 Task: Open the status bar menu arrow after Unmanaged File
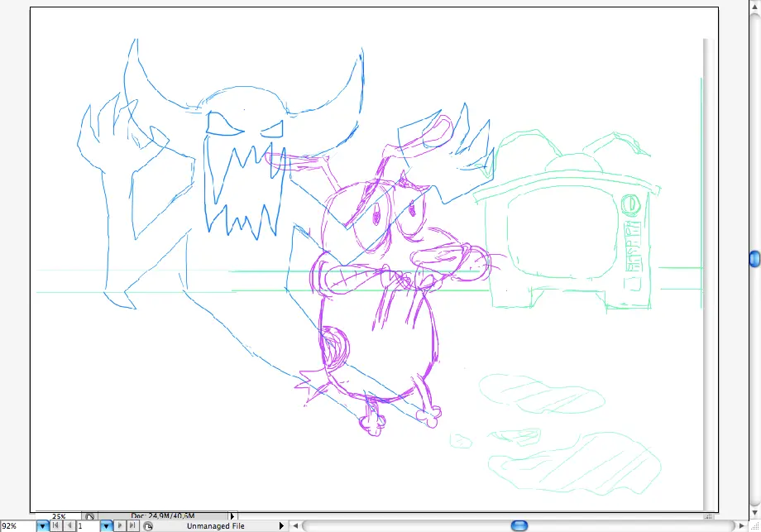[281, 525]
